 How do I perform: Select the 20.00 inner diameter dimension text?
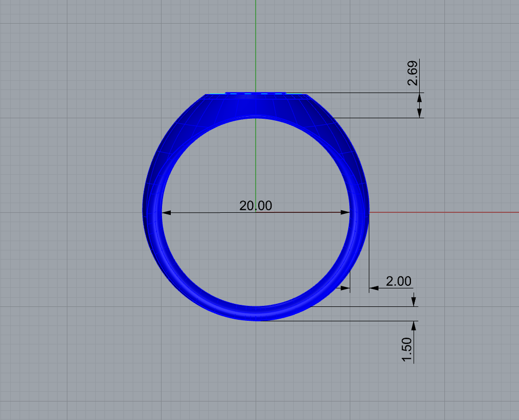click(x=256, y=206)
